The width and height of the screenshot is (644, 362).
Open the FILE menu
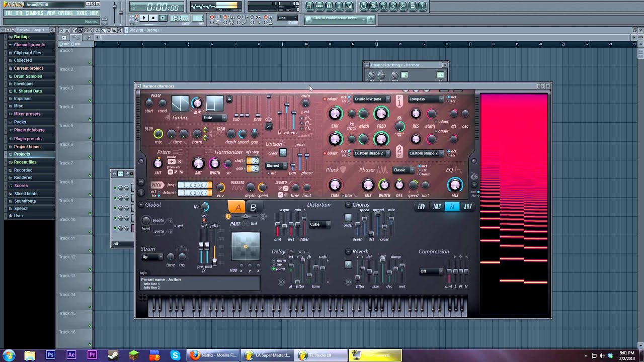coord(9,13)
